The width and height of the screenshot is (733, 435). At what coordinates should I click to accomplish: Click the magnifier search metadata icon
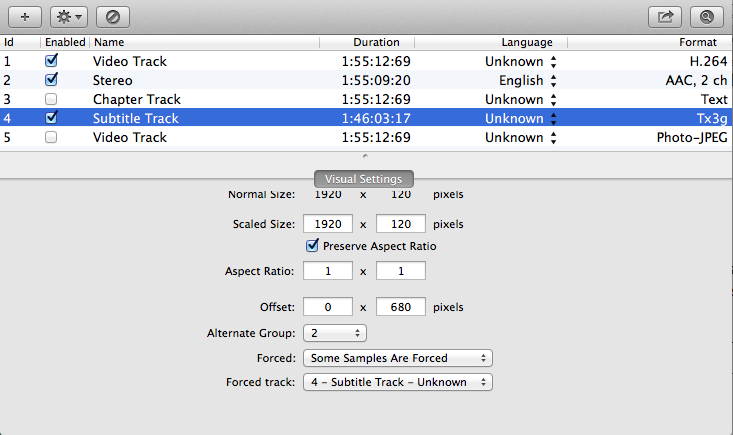pos(706,17)
